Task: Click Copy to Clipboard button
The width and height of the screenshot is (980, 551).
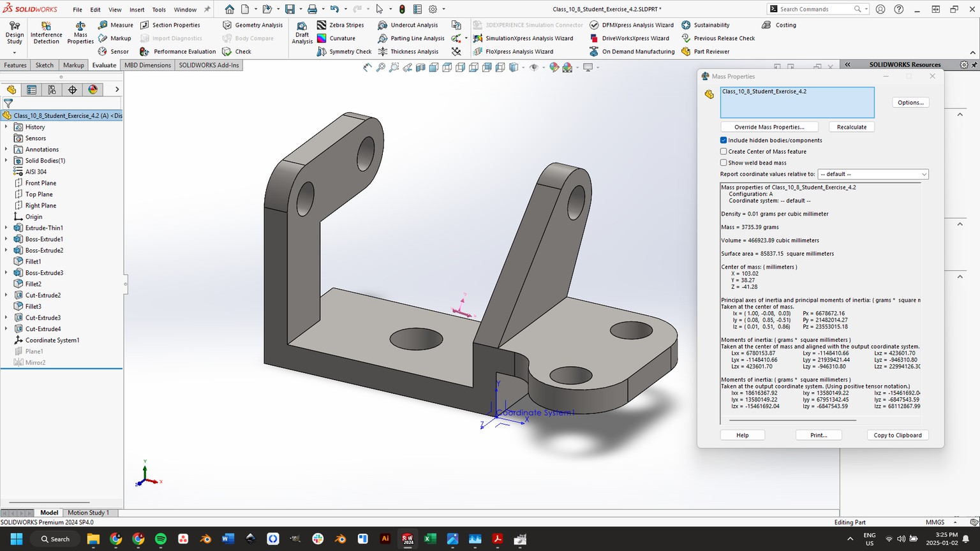Action: pyautogui.click(x=898, y=435)
